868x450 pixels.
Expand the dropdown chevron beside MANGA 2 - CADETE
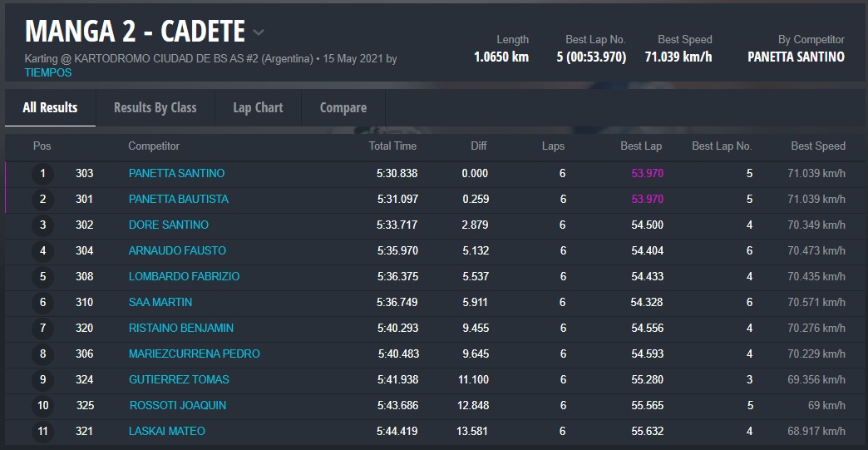(x=259, y=32)
